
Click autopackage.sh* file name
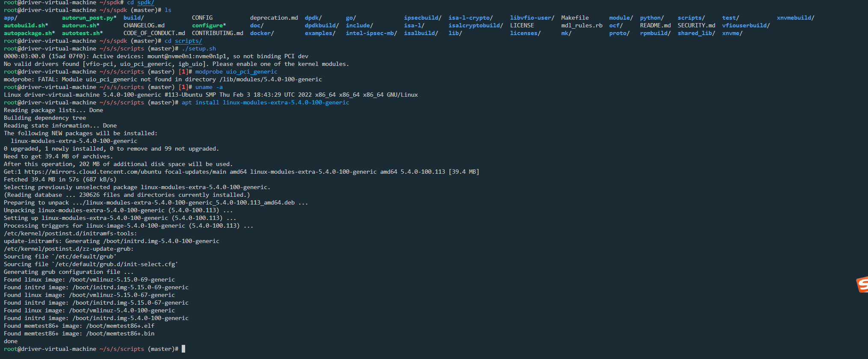(30, 33)
